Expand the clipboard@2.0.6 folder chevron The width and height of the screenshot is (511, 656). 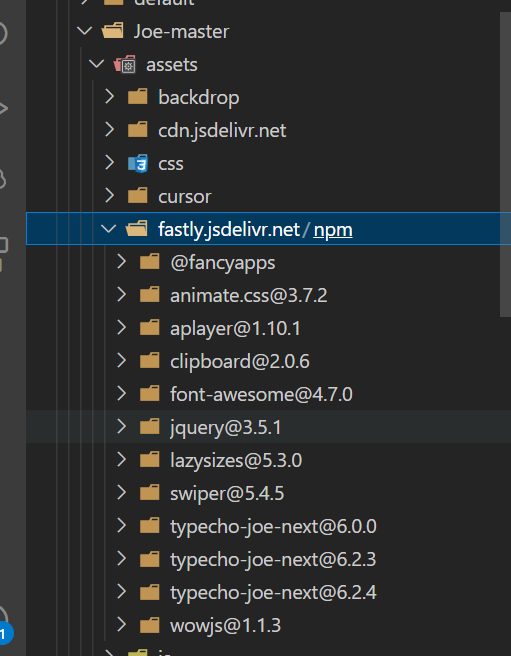[122, 361]
